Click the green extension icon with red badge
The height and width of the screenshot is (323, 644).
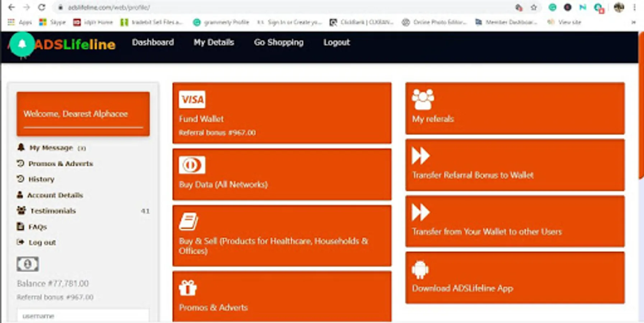click(599, 8)
